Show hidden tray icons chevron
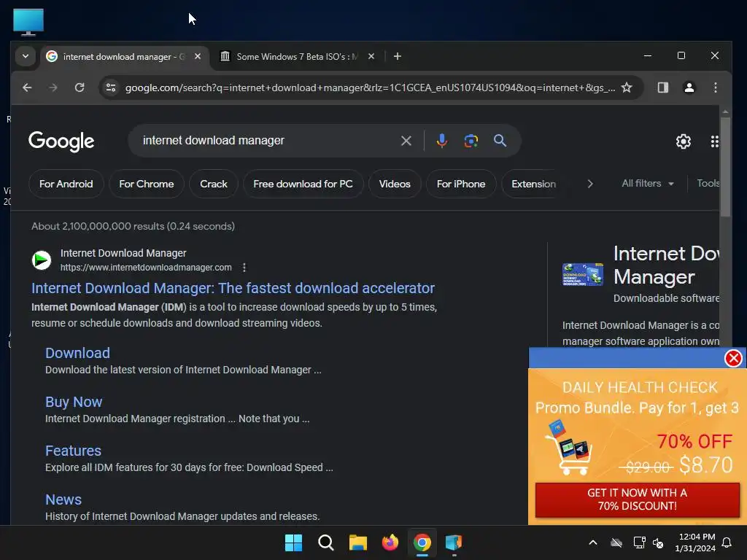 (593, 542)
